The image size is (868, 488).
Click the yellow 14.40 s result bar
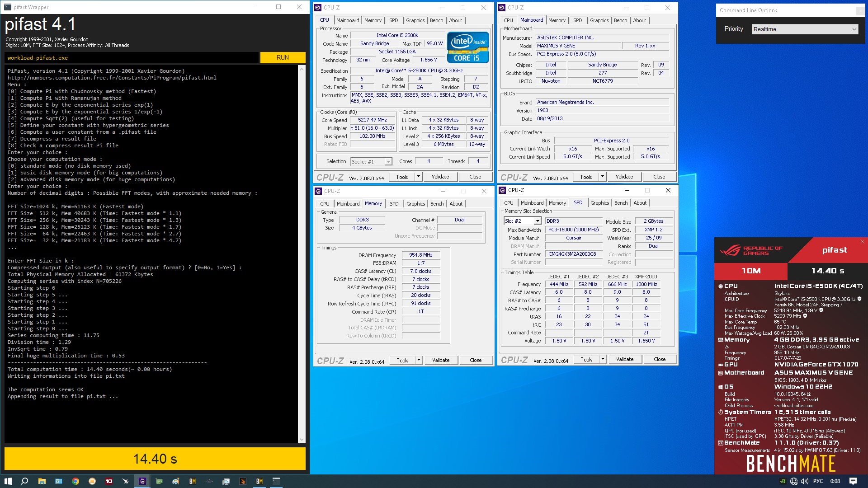pos(155,459)
